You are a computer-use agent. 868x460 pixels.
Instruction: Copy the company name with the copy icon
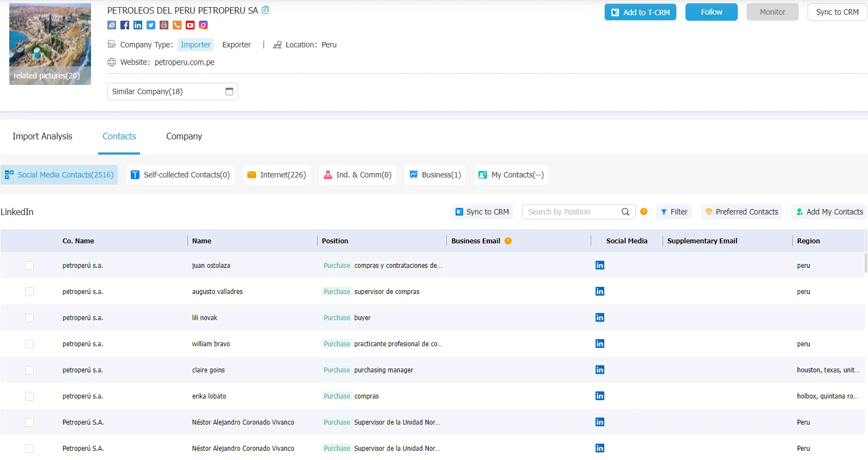[x=265, y=10]
